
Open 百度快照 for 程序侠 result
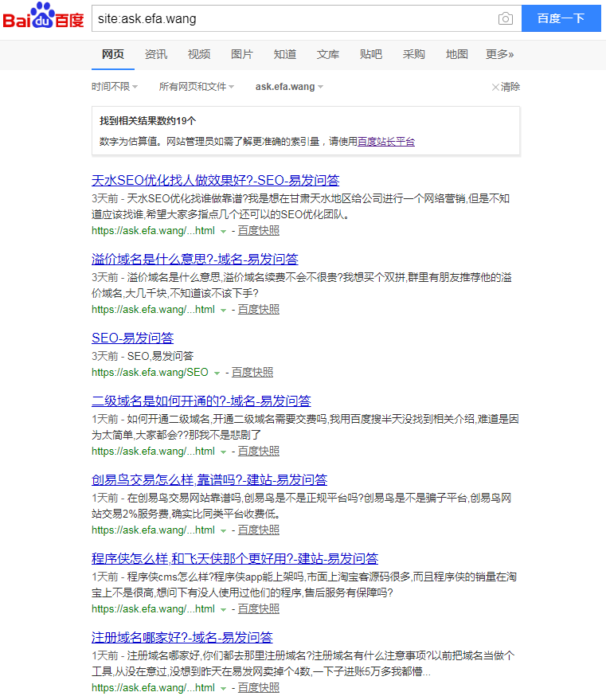tap(258, 609)
